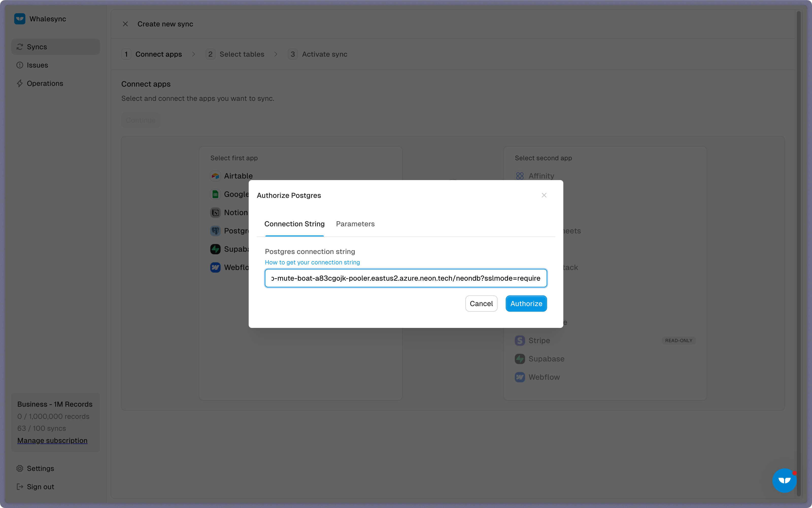
Task: Click the disabled Continue button
Action: 141,120
